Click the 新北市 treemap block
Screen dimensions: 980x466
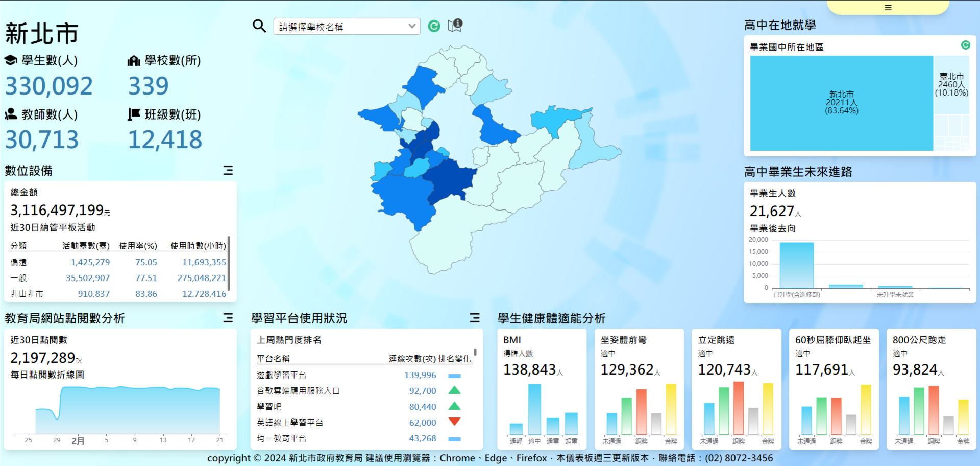(x=841, y=102)
